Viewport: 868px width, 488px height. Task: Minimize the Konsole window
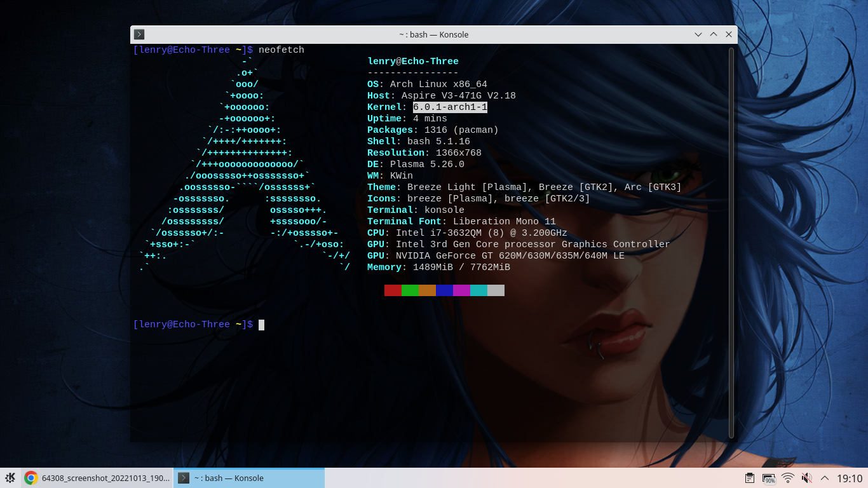(x=698, y=34)
